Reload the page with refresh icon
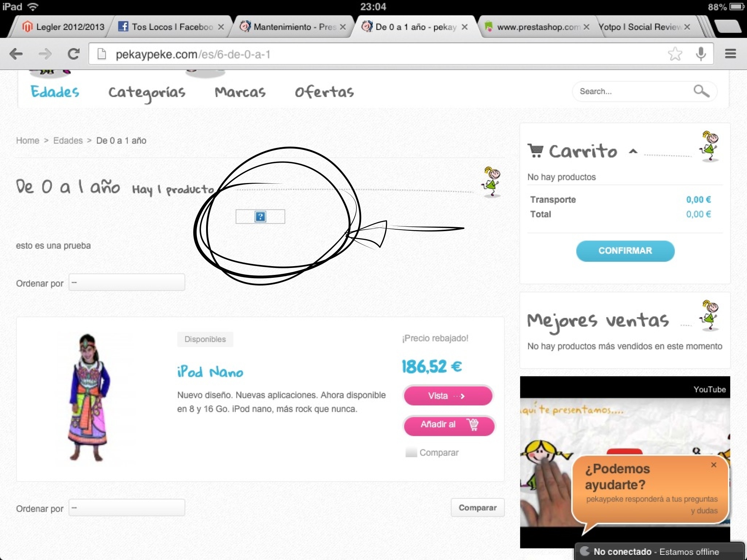747x560 pixels. tap(73, 54)
